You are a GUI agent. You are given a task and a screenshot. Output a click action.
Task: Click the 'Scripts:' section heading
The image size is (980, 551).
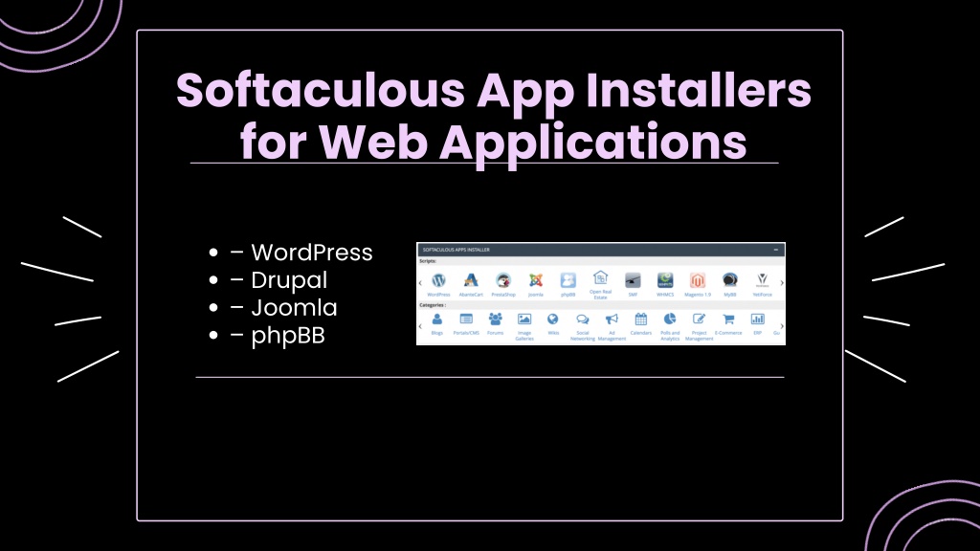point(428,261)
